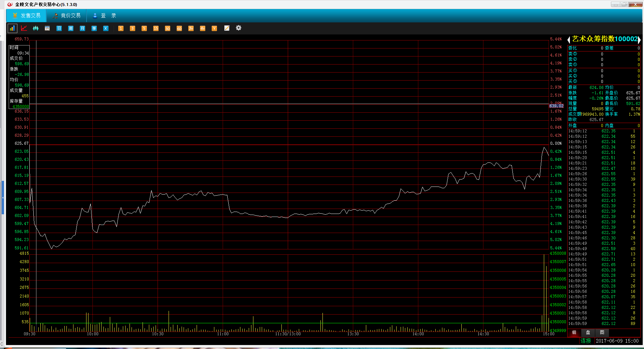Switch to the 盘 tab at bottom
The width and height of the screenshot is (644, 349).
coord(588,333)
